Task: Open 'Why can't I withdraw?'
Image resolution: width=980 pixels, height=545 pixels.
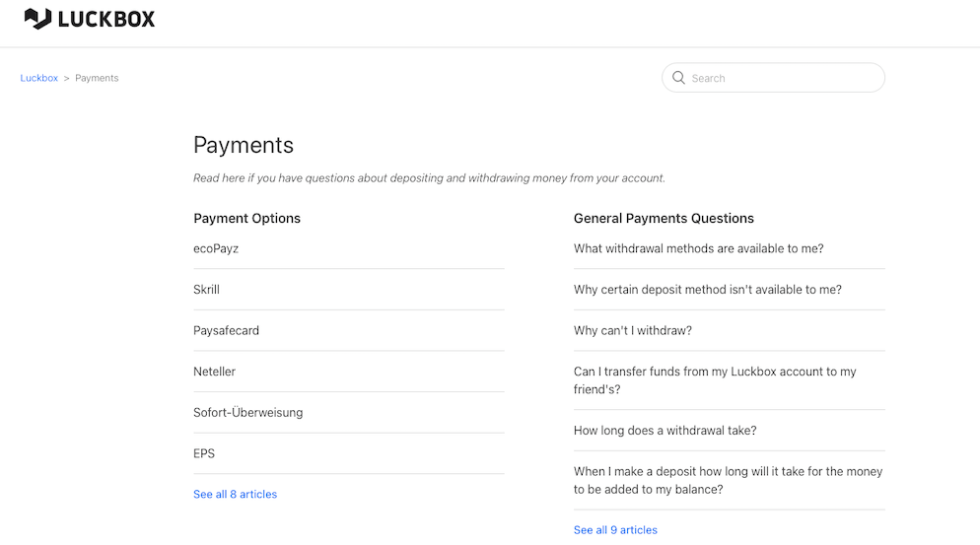Action: (633, 330)
